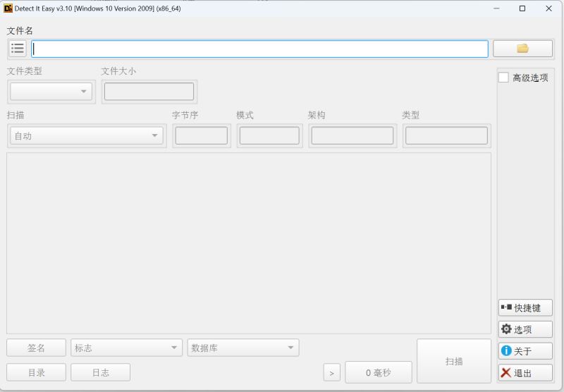
Task: Click the 0 毫秒 elapsed time button
Action: pos(378,372)
